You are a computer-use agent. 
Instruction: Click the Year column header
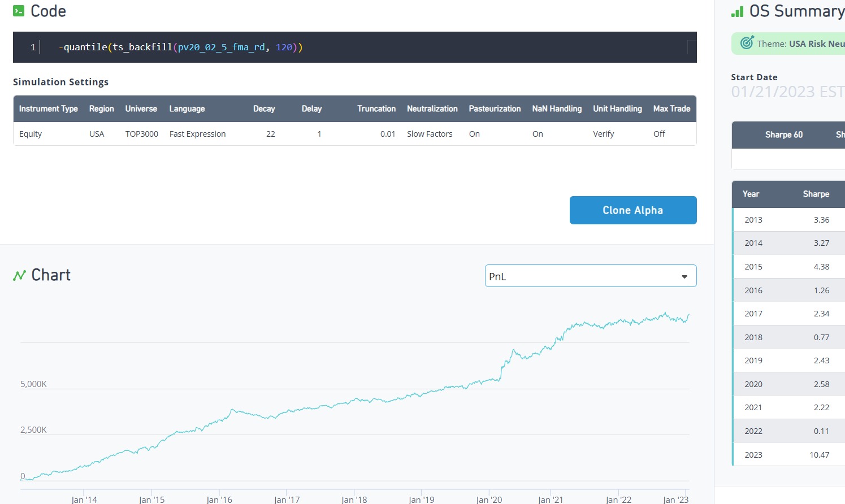click(x=751, y=194)
